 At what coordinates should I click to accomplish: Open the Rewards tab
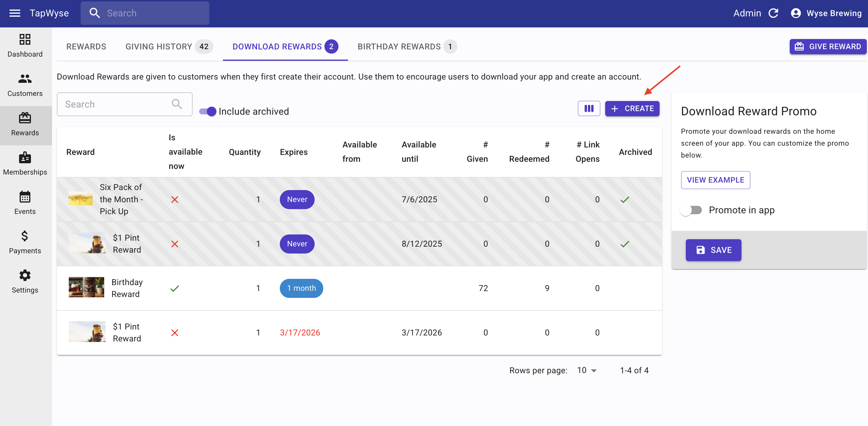[x=86, y=46]
